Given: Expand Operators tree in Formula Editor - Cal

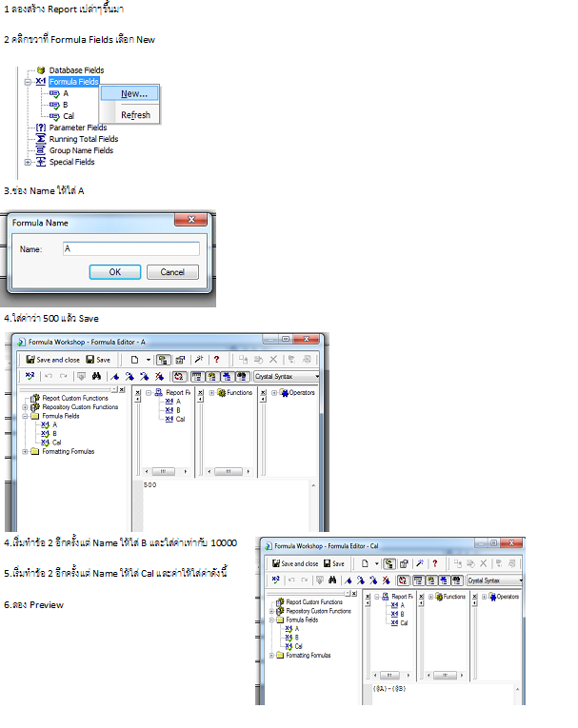Looking at the screenshot, I should [x=484, y=597].
